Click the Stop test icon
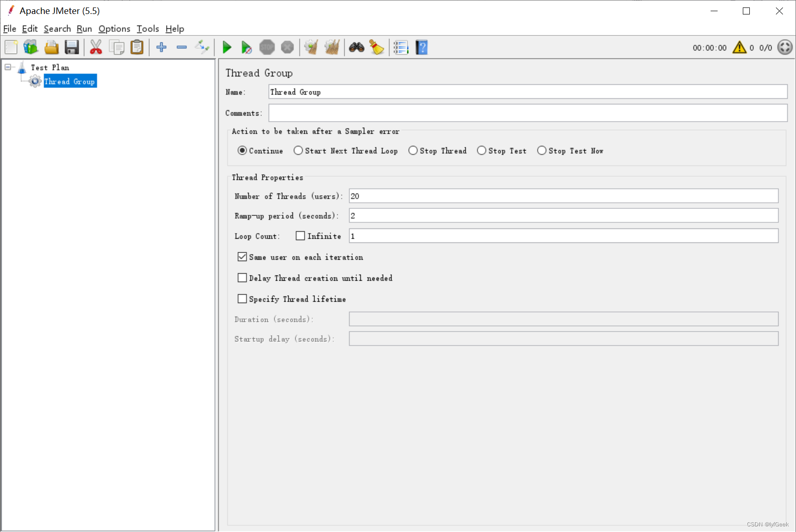Image resolution: width=796 pixels, height=532 pixels. 267,48
